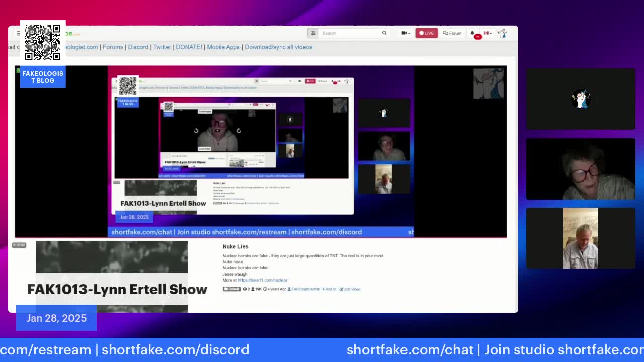The image size is (644, 362).
Task: Click Download/sync all videos link
Action: (278, 47)
